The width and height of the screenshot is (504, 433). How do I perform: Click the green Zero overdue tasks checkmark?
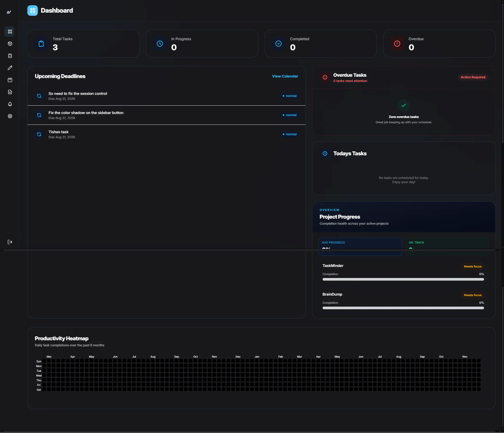pos(404,105)
